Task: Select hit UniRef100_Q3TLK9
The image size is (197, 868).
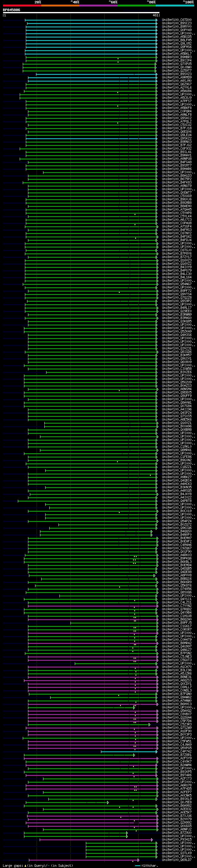Action: coord(176,853)
